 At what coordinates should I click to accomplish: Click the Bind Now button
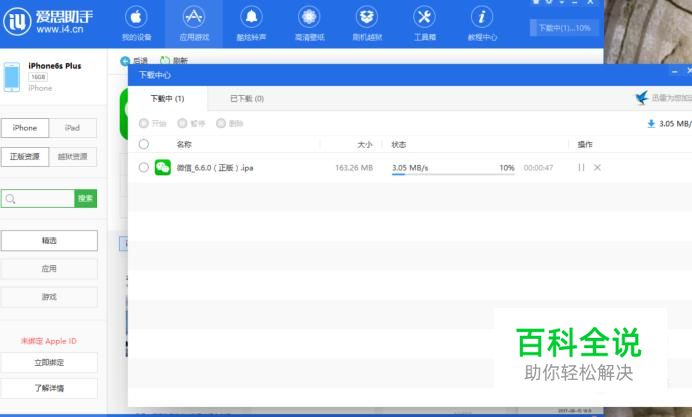coord(49,363)
